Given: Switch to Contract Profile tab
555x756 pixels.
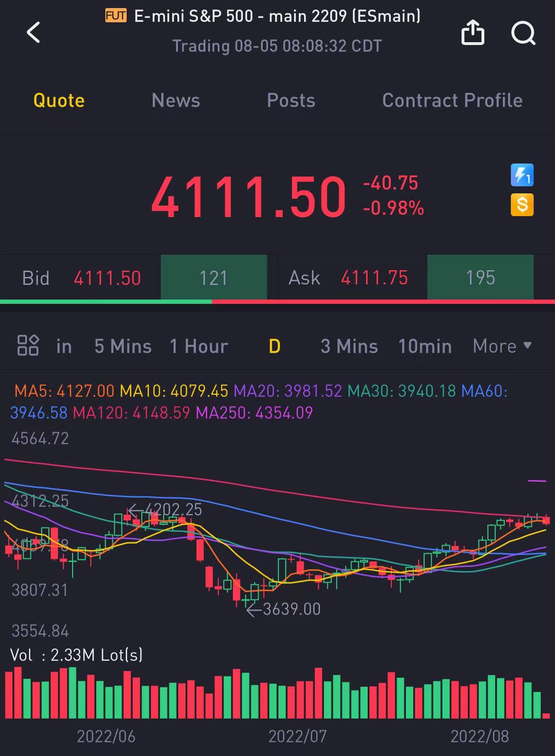Looking at the screenshot, I should [x=453, y=100].
